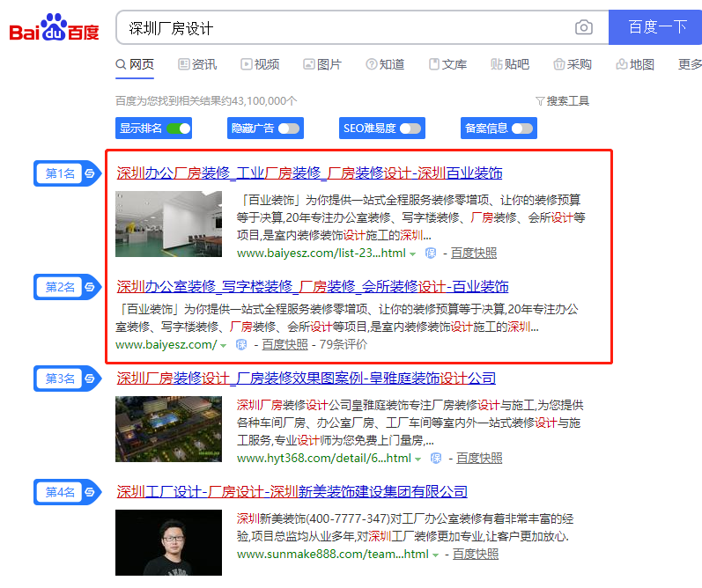Expand dropdown arrow after www.baiyesz.com/
The image size is (702, 588).
coord(223,345)
